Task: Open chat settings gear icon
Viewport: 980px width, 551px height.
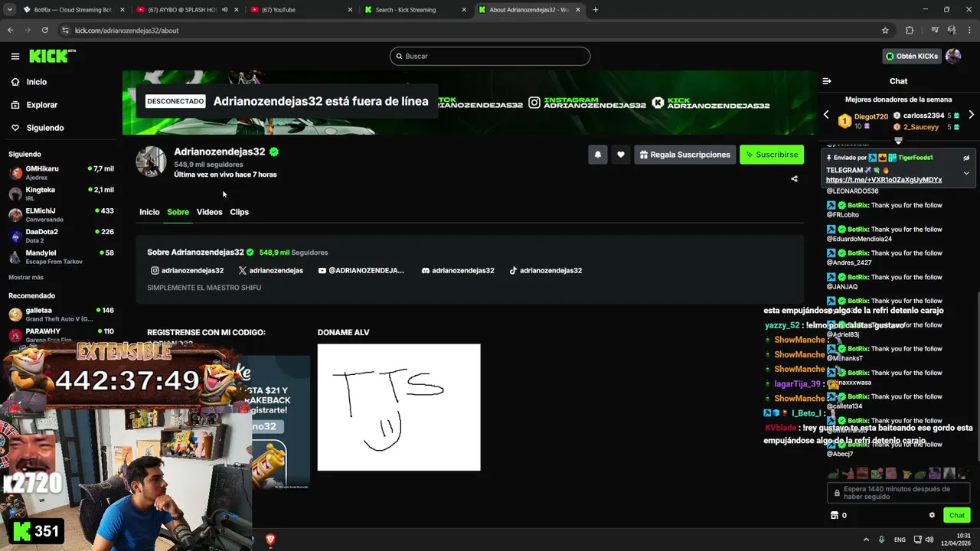Action: tap(932, 515)
